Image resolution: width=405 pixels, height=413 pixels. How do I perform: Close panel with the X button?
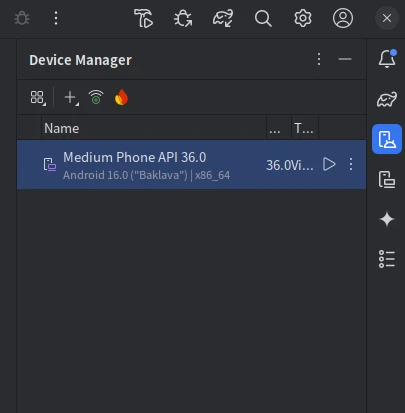click(x=387, y=18)
